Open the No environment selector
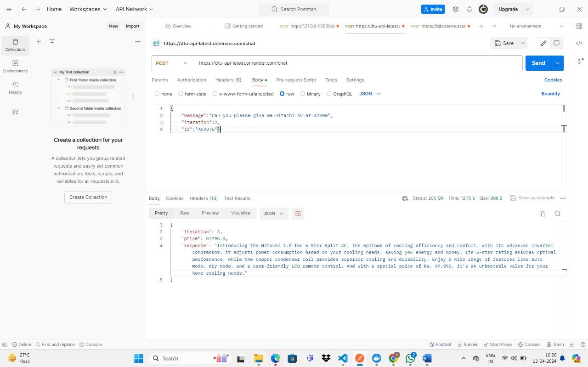Image resolution: width=588 pixels, height=367 pixels. (x=536, y=26)
